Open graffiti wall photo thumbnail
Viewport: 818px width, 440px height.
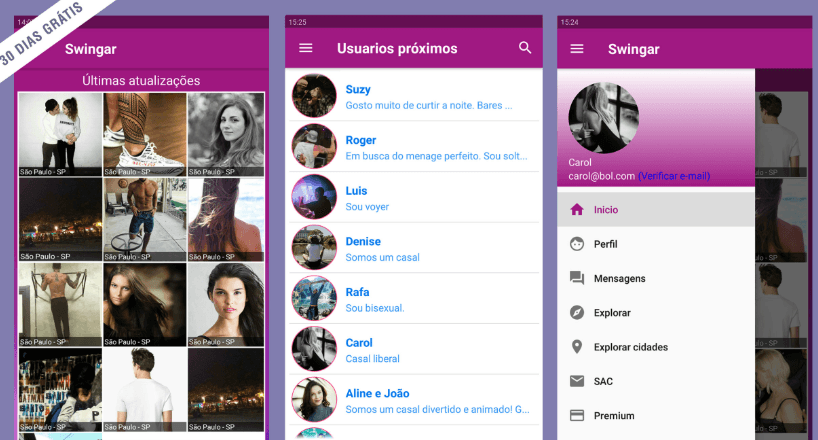tap(61, 389)
